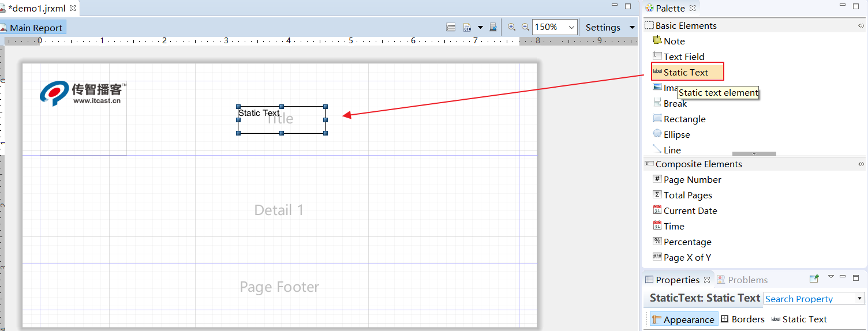868x331 pixels.
Task: Add a Page Number composite element
Action: tap(687, 179)
